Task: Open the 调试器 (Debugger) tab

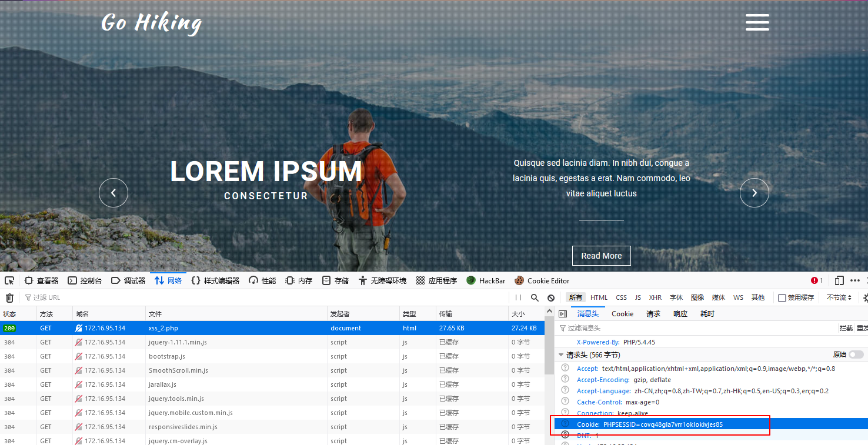Action: tap(128, 280)
